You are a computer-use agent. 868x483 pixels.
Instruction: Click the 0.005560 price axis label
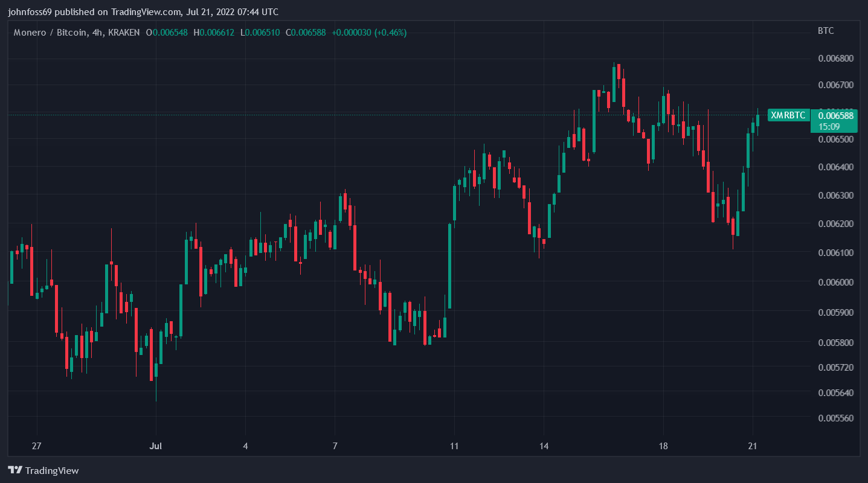836,418
